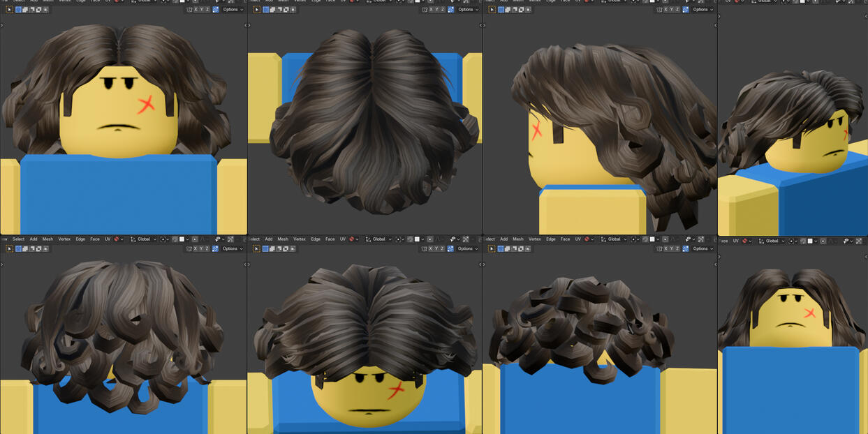The image size is (868, 434).
Task: Choose Set selection mode in rear short-curls viewport
Action: click(501, 248)
